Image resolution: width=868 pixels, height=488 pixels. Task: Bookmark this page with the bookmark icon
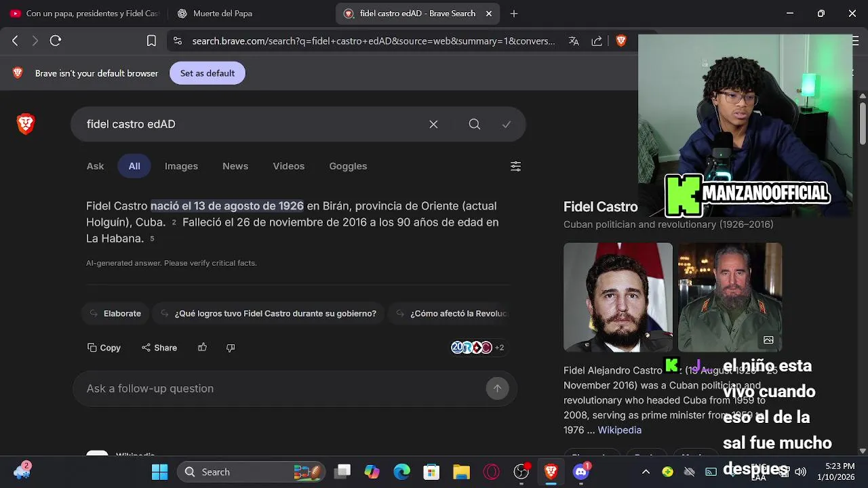click(151, 41)
